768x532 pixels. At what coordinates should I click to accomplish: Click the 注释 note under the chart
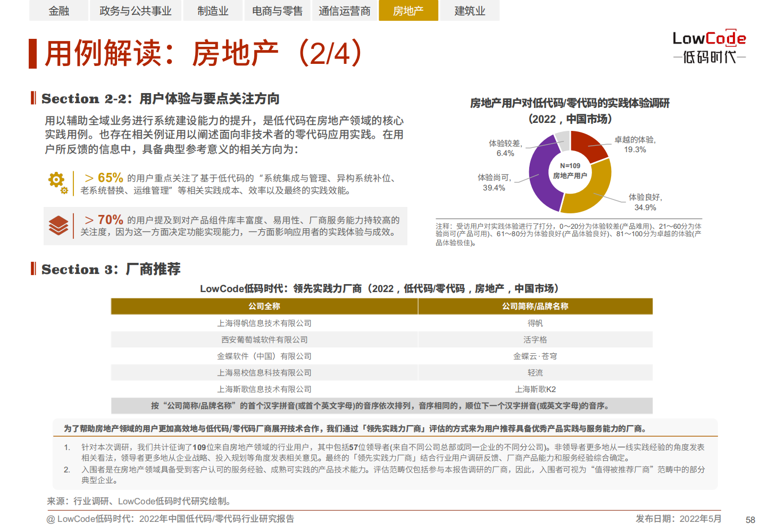[569, 234]
